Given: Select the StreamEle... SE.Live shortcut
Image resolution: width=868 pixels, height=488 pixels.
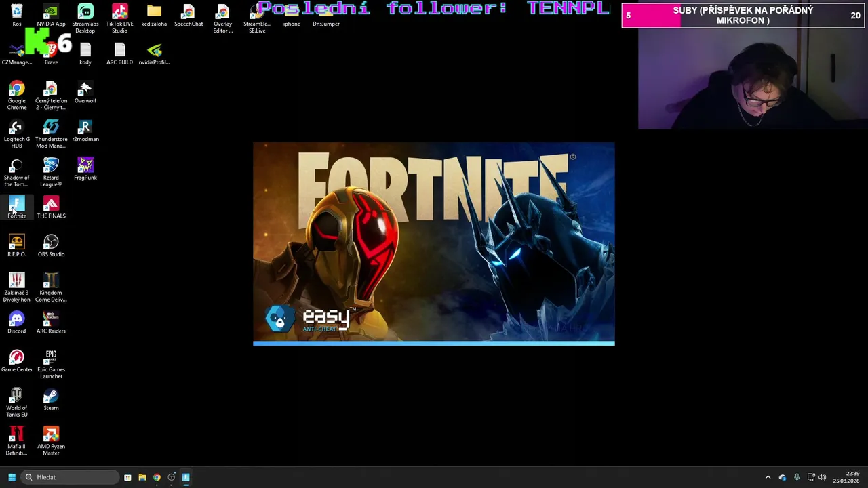Looking at the screenshot, I should coord(257,18).
